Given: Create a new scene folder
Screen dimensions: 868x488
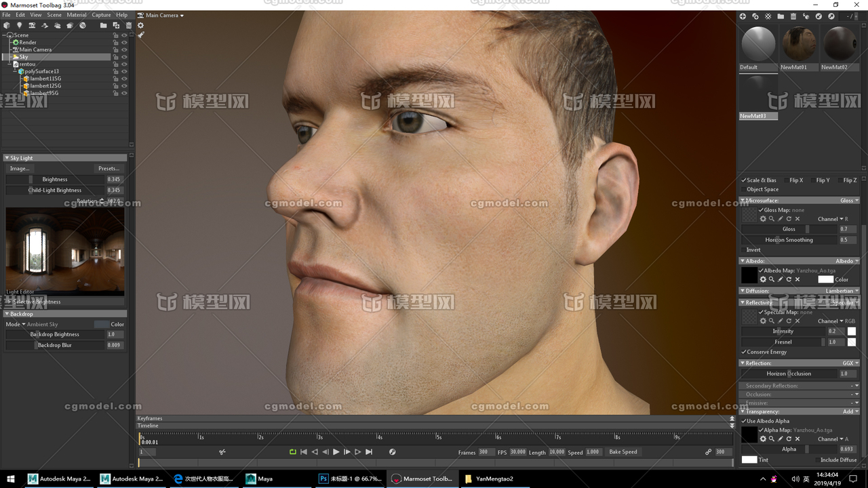Looking at the screenshot, I should click(103, 26).
